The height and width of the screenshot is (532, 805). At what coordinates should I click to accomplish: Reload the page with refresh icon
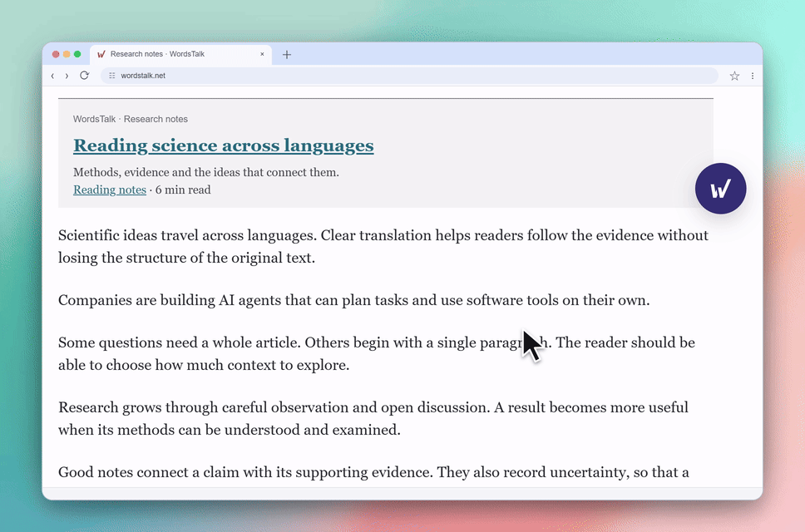84,76
